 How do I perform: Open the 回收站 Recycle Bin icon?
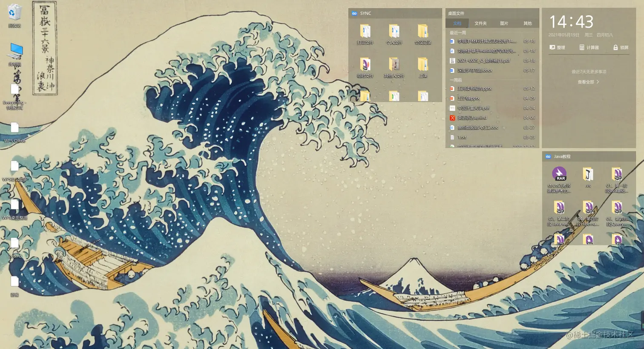point(14,16)
